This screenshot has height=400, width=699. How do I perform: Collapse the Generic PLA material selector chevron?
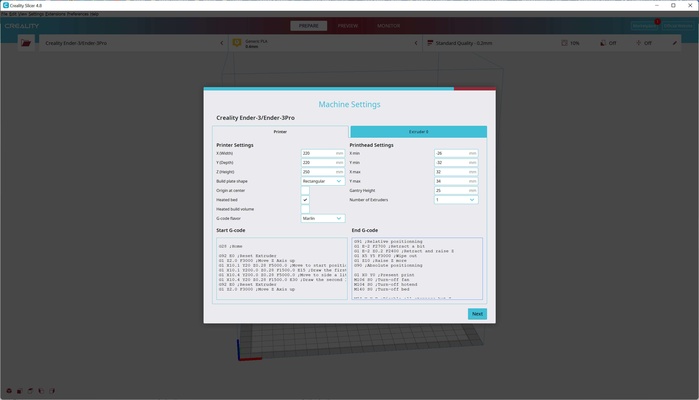coord(416,43)
